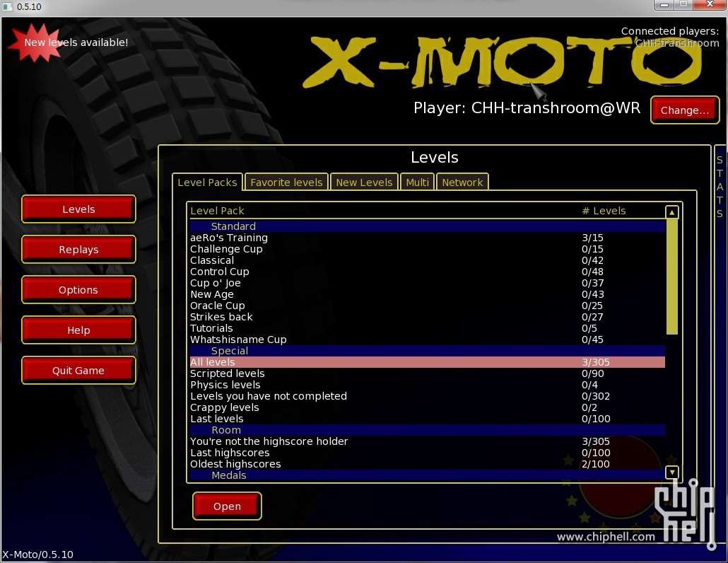This screenshot has width=728, height=563.
Task: Minimize the X-Moto window
Action: pos(664,5)
